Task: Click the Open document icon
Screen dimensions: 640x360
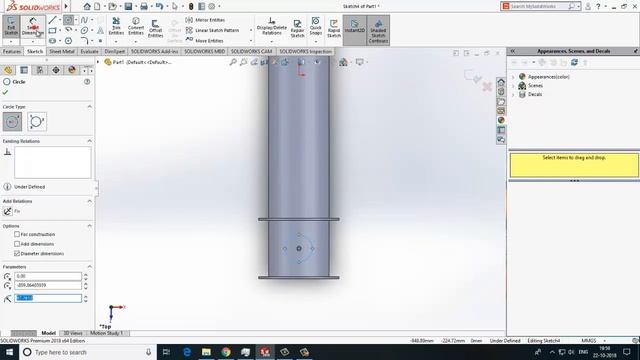Action: click(x=112, y=6)
